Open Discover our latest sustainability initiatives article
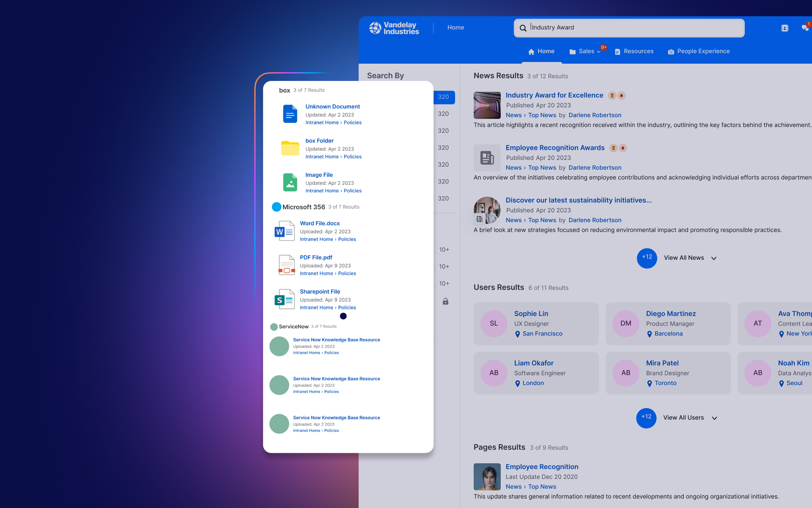This screenshot has height=508, width=812. (x=579, y=200)
